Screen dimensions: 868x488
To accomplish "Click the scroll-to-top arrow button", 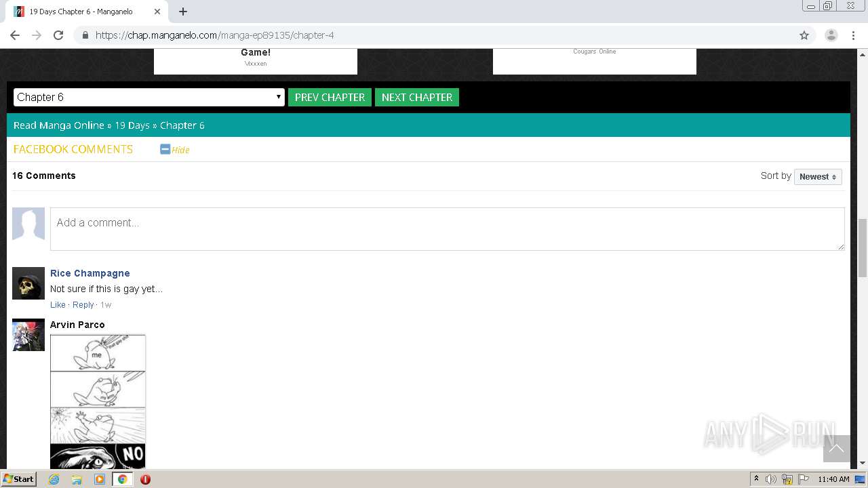I will pyautogui.click(x=836, y=449).
